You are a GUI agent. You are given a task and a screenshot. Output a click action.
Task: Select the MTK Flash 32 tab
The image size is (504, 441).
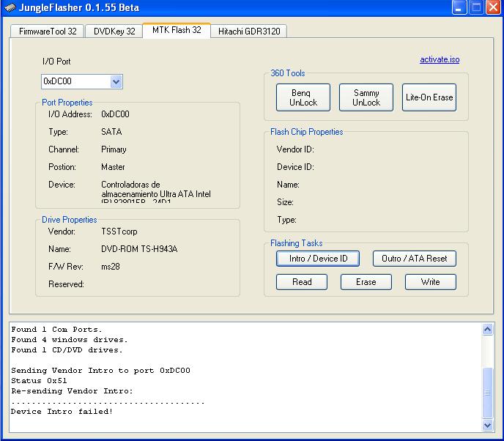(x=177, y=31)
